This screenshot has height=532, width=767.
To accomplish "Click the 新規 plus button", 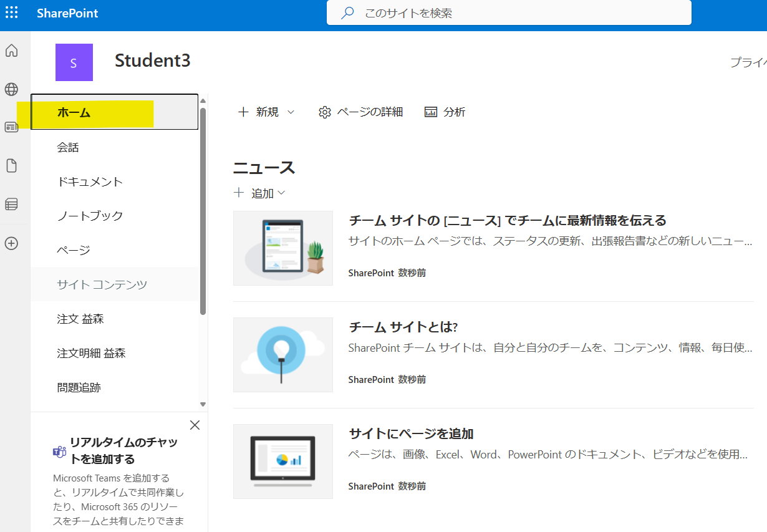I will tap(243, 112).
